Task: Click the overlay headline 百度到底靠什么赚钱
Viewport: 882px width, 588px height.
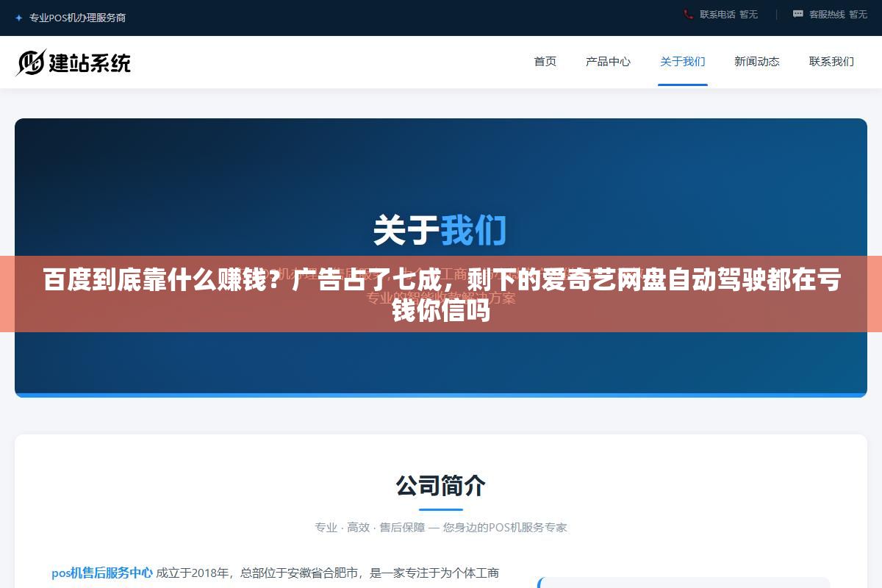Action: tap(441, 295)
